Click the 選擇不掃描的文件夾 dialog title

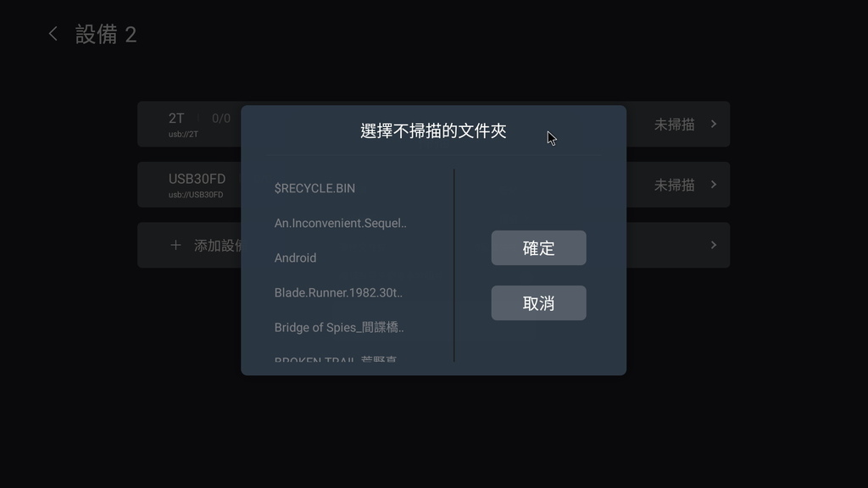pos(433,131)
